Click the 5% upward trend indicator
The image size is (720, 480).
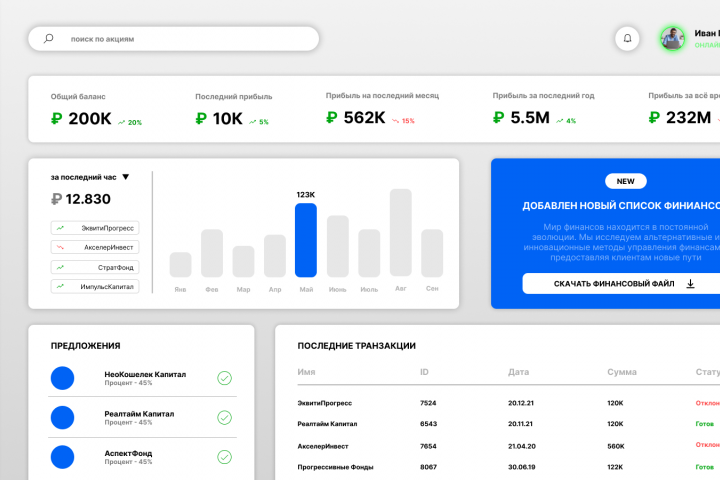coord(259,122)
